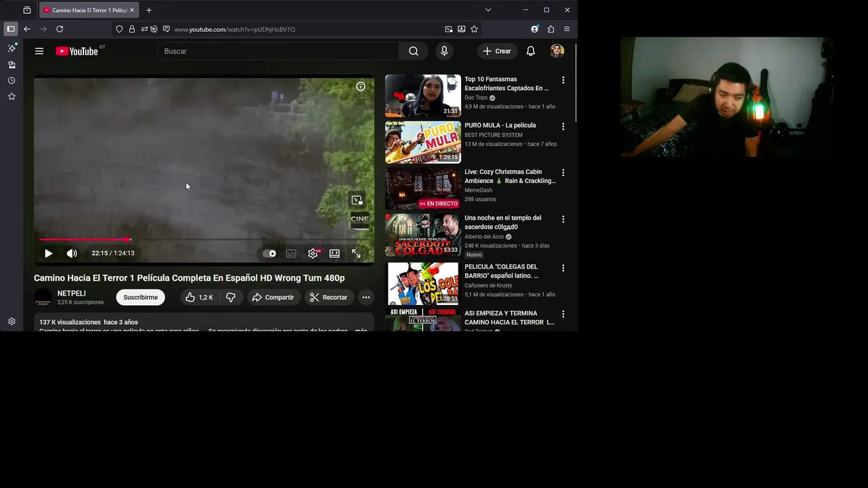Open Una noche en el templo video title
Viewport: 868px width, 488px height.
(x=502, y=222)
